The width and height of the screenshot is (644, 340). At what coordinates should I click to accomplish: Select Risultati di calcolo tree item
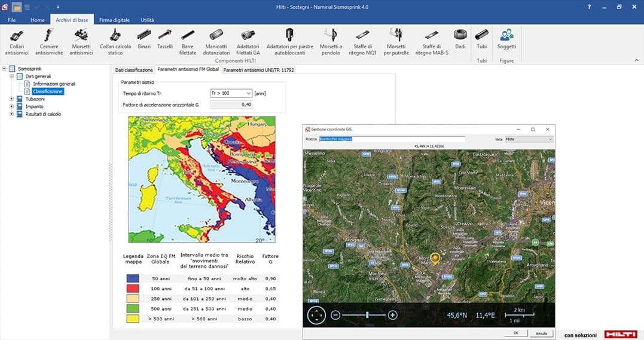[x=43, y=114]
